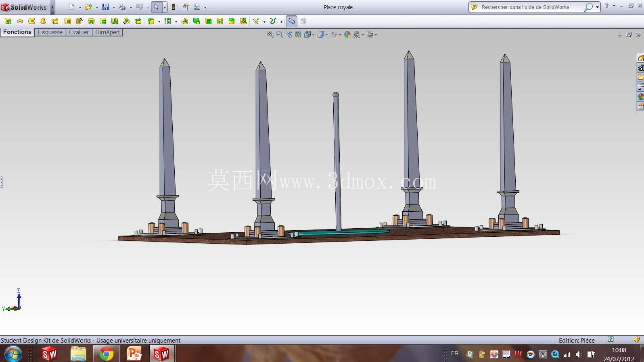Switch to the Esquisse tab
Image resolution: width=644 pixels, height=362 pixels.
pyautogui.click(x=50, y=32)
